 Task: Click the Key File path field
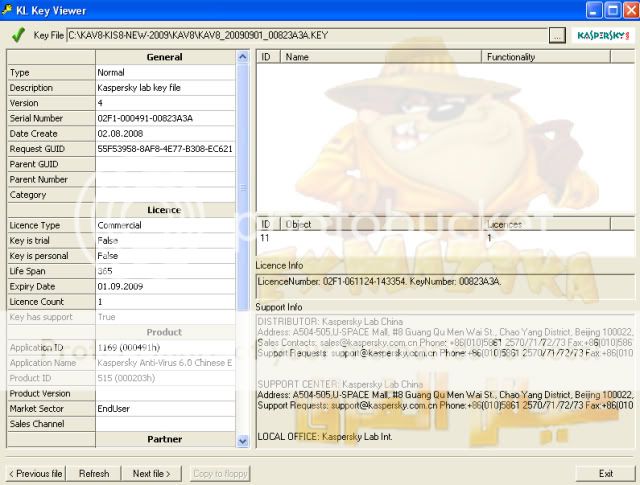tap(307, 36)
